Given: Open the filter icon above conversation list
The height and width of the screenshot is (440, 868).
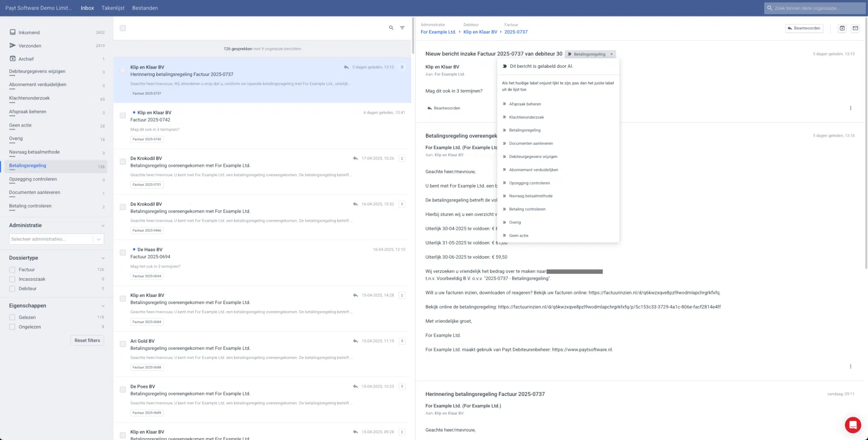Looking at the screenshot, I should [402, 28].
